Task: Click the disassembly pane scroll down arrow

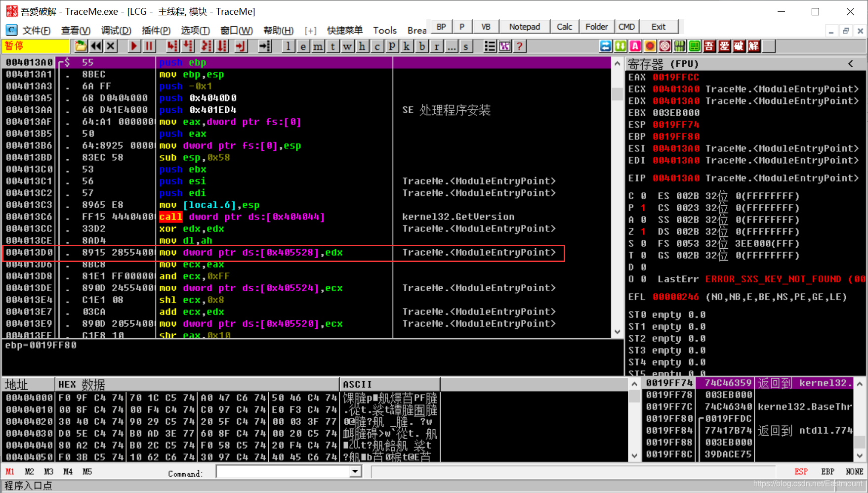Action: 617,332
